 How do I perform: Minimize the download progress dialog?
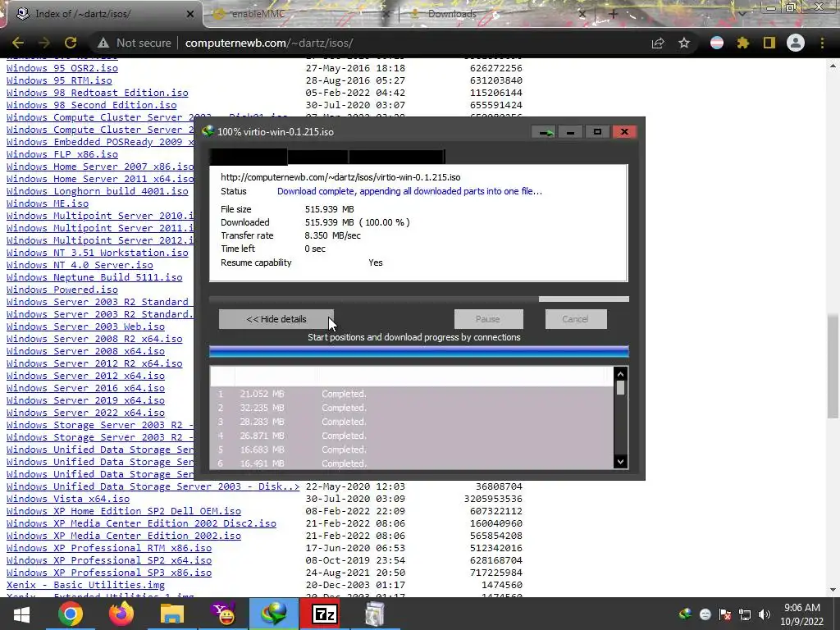point(571,132)
